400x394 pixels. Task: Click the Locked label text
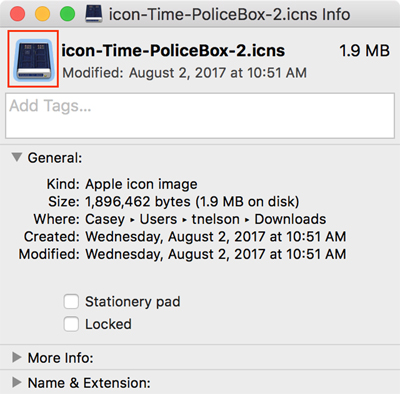coord(108,324)
